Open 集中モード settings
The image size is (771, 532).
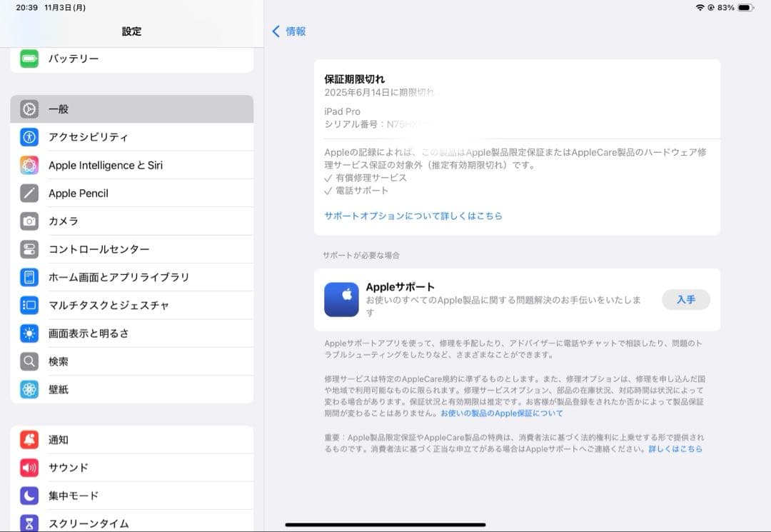tap(82, 496)
